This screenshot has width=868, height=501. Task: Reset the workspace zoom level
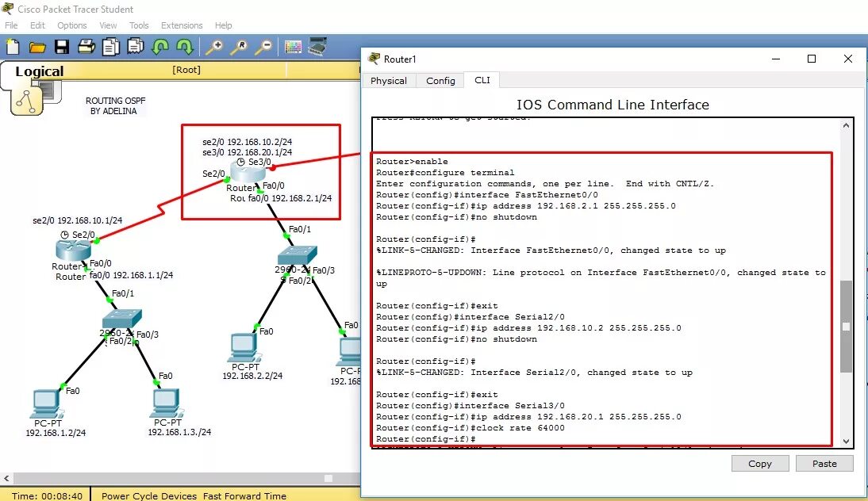pos(239,47)
